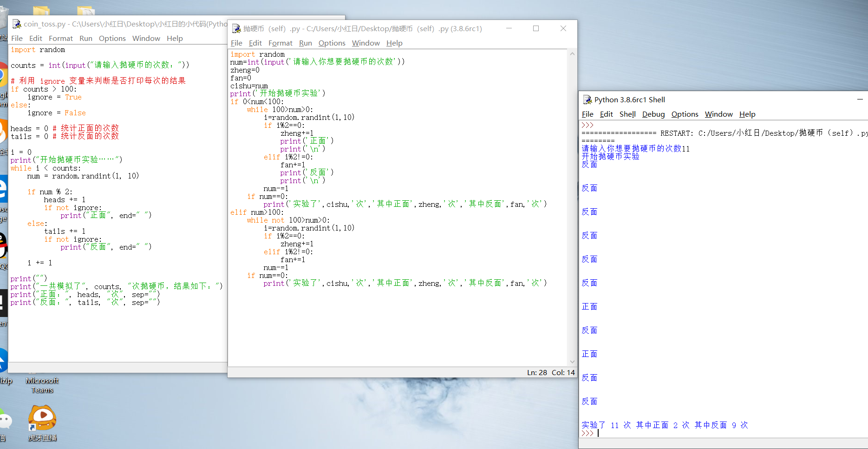This screenshot has width=868, height=449.
Task: Close the 抛硬币 (self).py editor window
Action: (563, 28)
